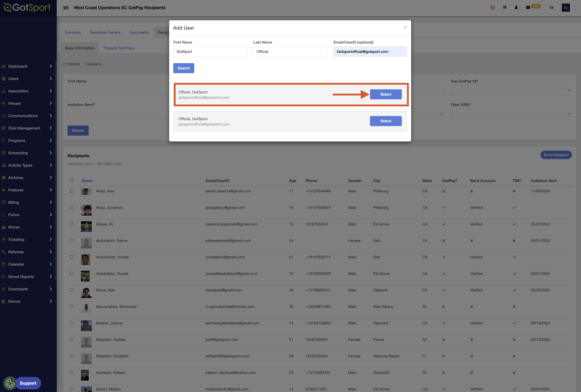This screenshot has width=581, height=392.
Task: Open the user profile icon in header
Action: pyautogui.click(x=516, y=7)
